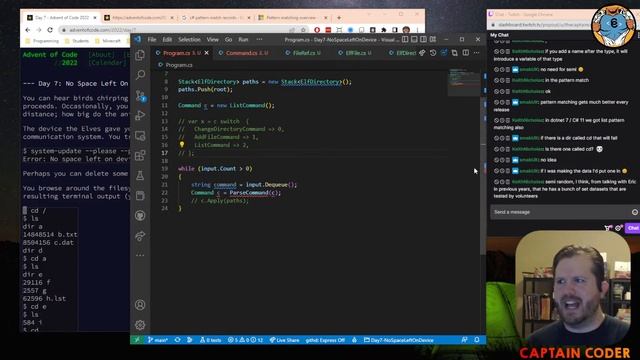Open the notifications bell in status bar
This screenshot has height=360, width=640.
pyautogui.click(x=477, y=340)
